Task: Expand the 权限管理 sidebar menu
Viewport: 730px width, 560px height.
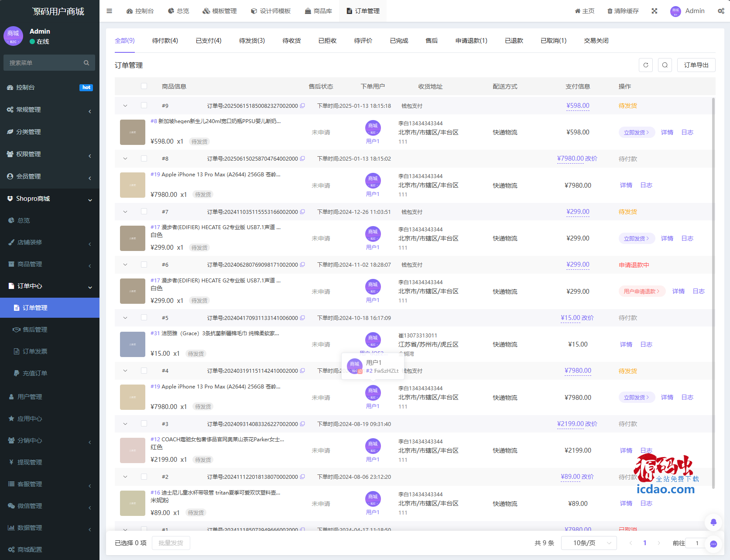Action: pyautogui.click(x=50, y=154)
